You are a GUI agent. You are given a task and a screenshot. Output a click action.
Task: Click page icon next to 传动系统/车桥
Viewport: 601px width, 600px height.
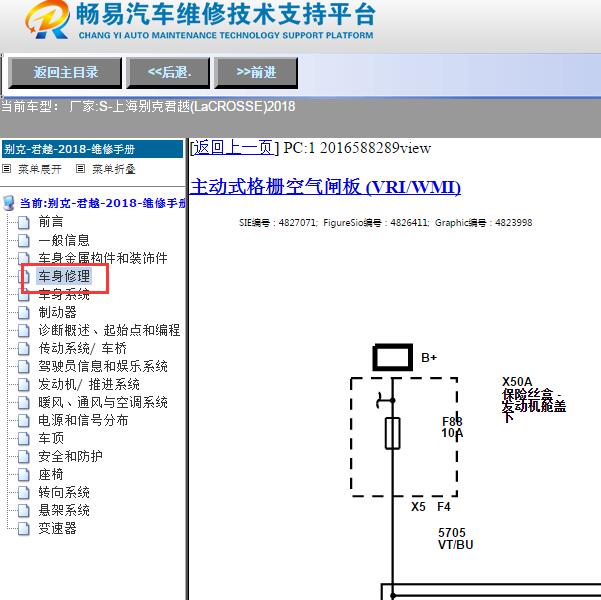(x=24, y=348)
